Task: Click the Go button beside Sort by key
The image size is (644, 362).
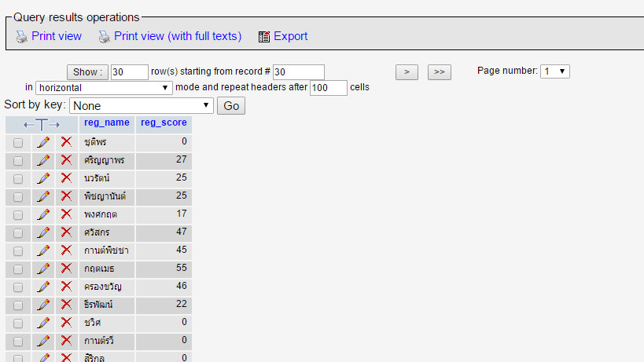Action: click(231, 106)
